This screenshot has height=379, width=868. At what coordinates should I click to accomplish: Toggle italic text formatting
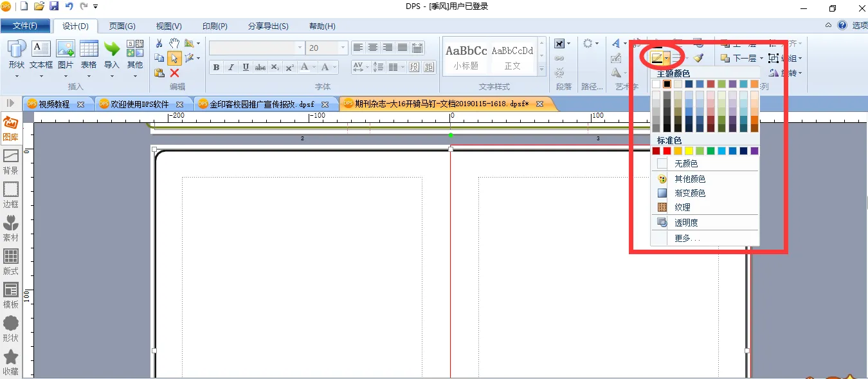(231, 68)
